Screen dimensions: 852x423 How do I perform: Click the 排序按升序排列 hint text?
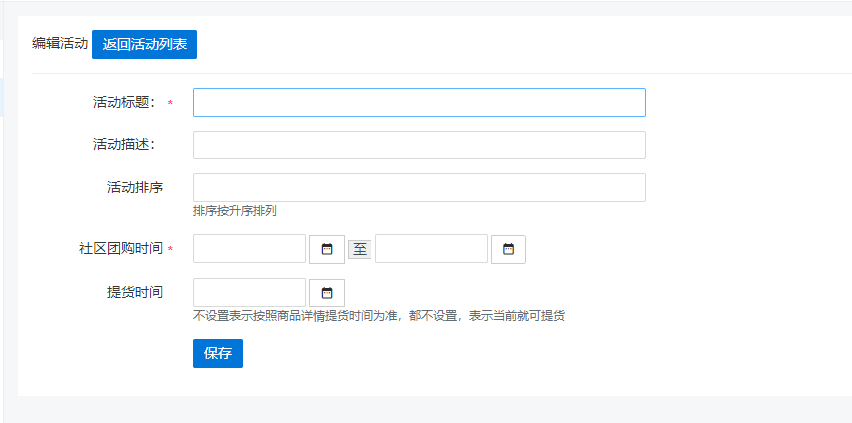point(235,212)
